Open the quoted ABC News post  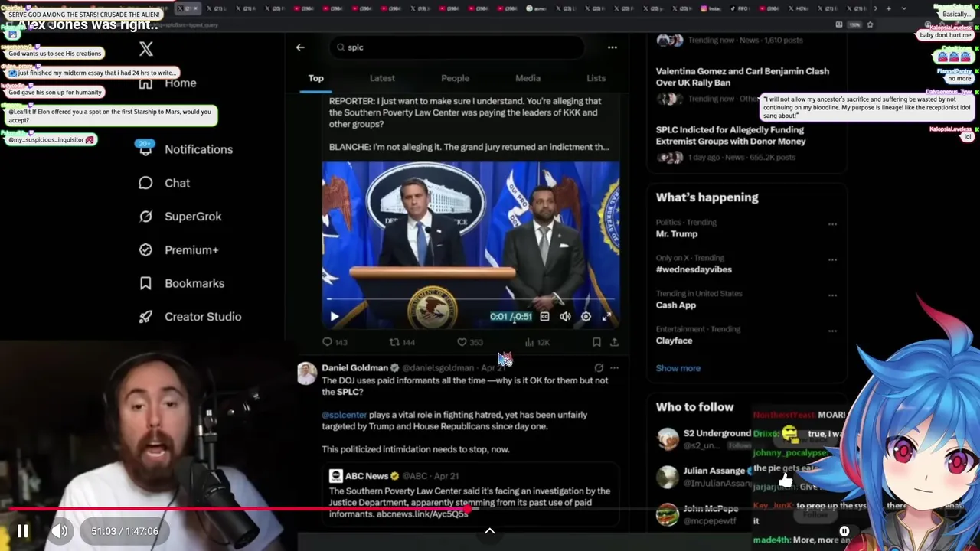[471, 494]
